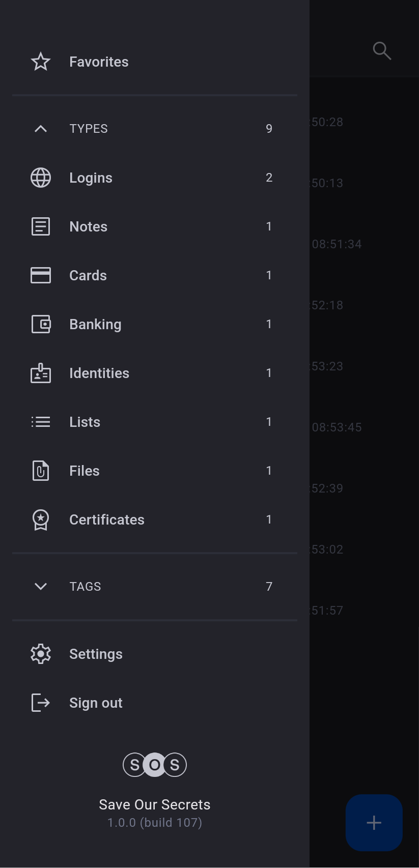Collapse the TYPES section chevron
The width and height of the screenshot is (419, 868).
41,129
